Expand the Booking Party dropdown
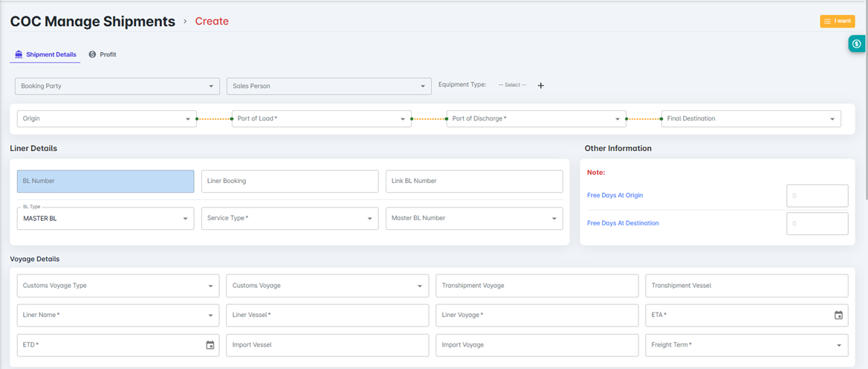 (x=117, y=86)
